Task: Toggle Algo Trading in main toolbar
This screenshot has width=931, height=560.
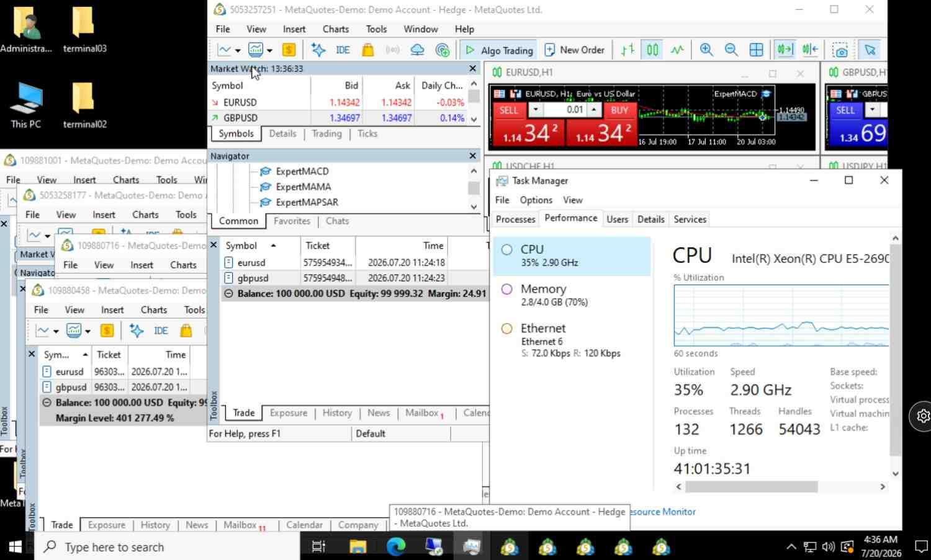Action: [x=499, y=50]
